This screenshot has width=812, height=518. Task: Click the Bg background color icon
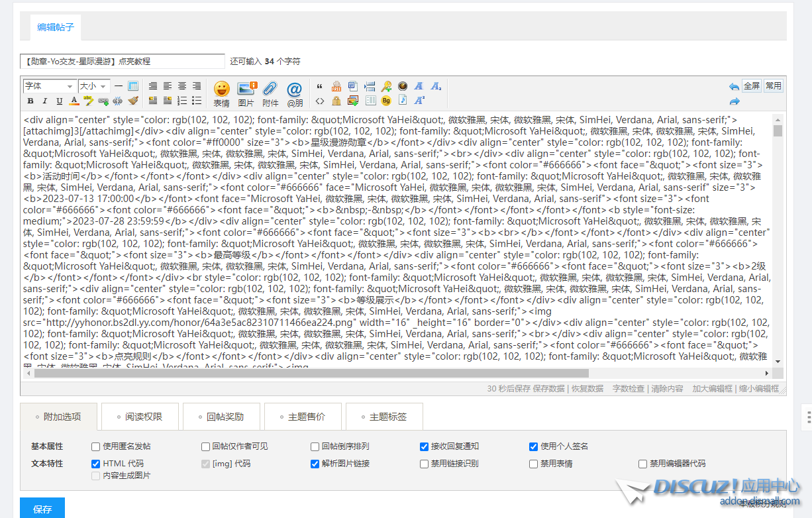click(386, 99)
